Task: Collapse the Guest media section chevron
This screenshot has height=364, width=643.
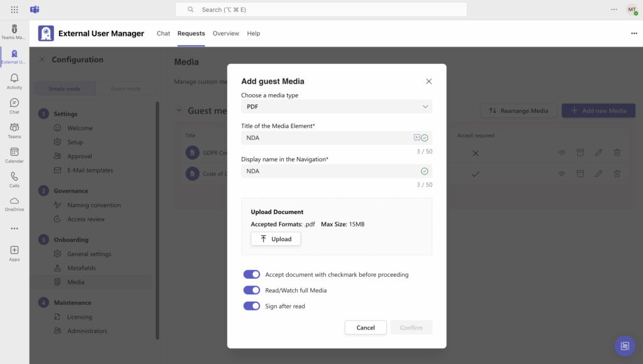Action: [179, 110]
